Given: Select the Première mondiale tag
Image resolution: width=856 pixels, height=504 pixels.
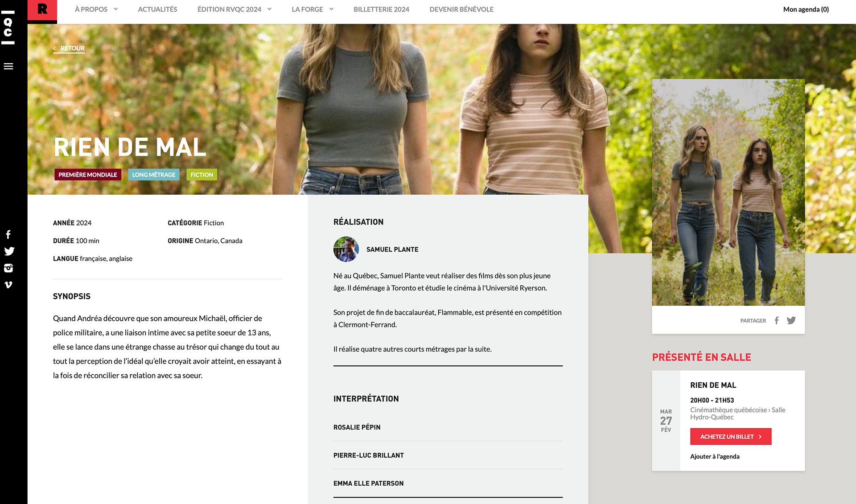Looking at the screenshot, I should point(88,175).
